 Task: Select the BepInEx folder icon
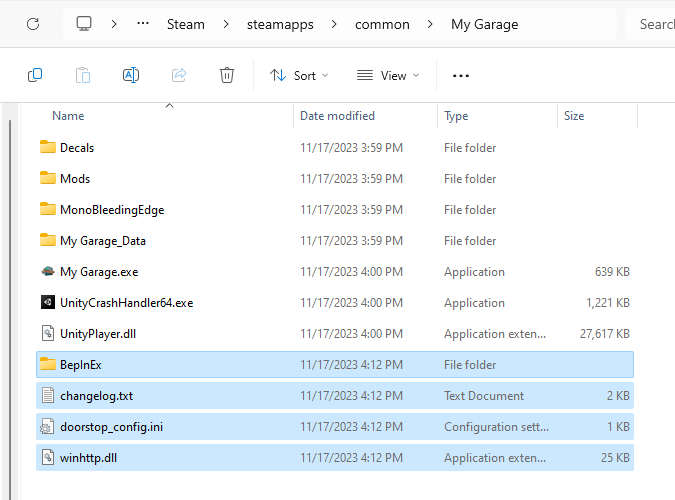tap(48, 364)
